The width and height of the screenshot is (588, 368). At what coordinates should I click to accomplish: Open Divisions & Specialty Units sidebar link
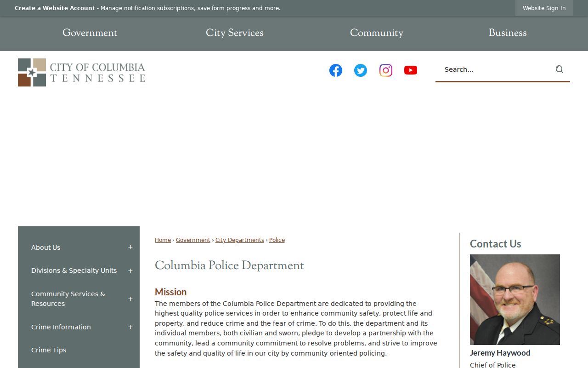pyautogui.click(x=74, y=270)
